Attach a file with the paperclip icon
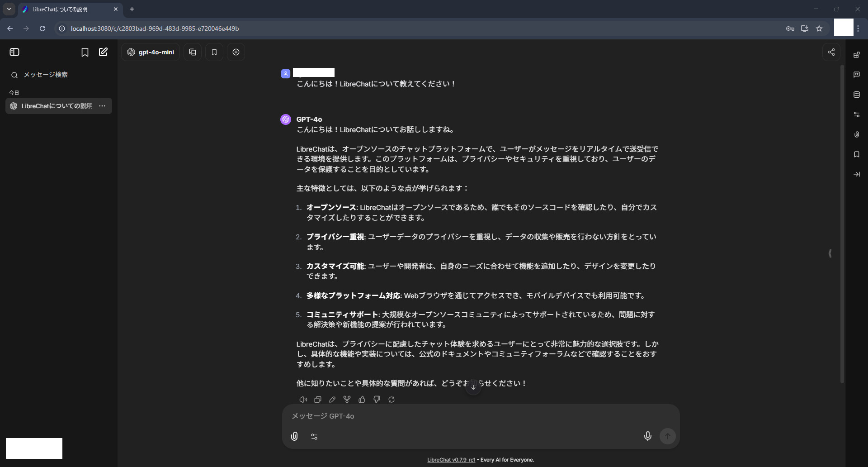This screenshot has width=868, height=467. [294, 436]
